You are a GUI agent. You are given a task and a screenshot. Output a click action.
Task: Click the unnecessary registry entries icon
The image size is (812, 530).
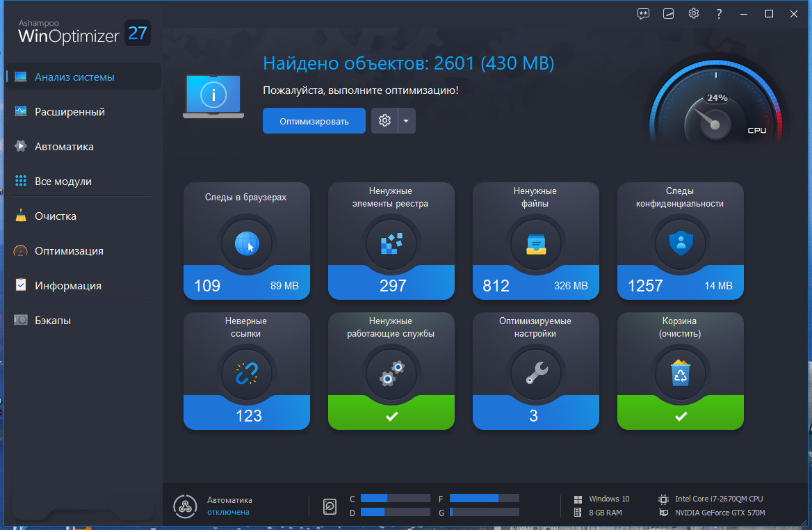[x=391, y=243]
